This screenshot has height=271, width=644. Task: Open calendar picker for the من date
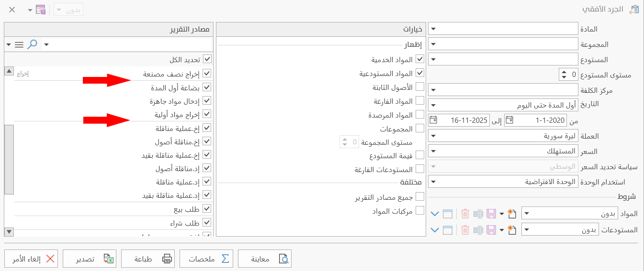click(510, 120)
